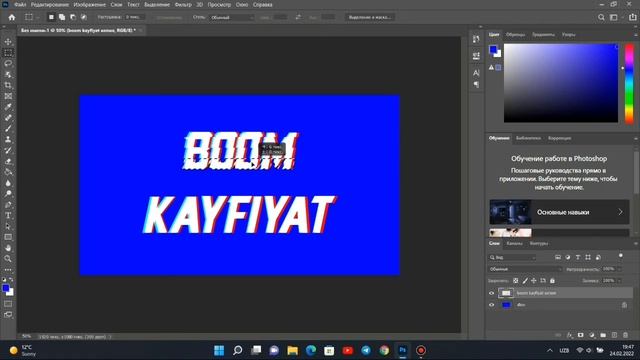
Task: Open the Fill slider arrow
Action: (619, 281)
